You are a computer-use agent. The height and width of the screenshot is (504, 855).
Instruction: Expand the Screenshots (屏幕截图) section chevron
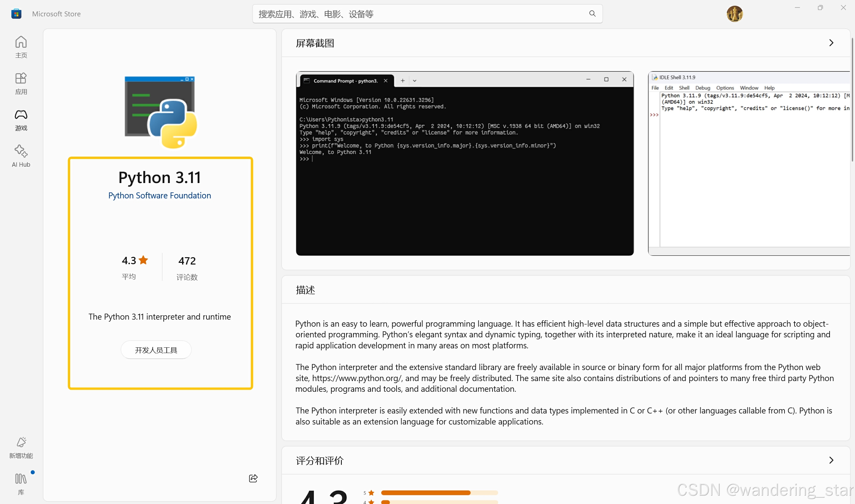tap(831, 43)
